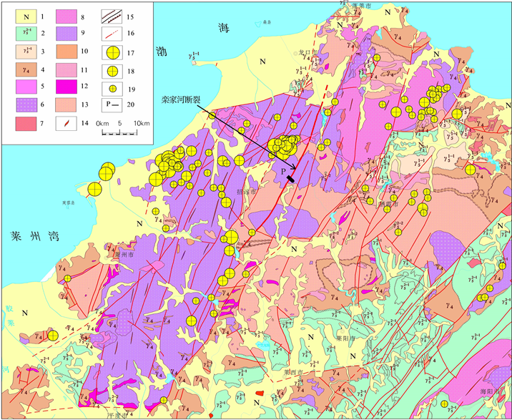Click the medium circle symbol in legend item 18
This screenshot has width=512, height=420.
coord(112,71)
